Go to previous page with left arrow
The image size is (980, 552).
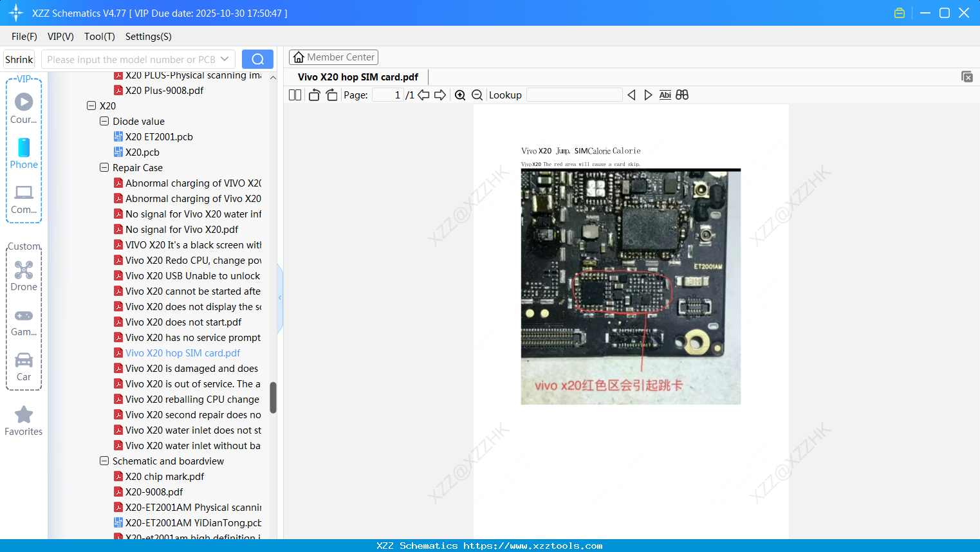(x=423, y=95)
